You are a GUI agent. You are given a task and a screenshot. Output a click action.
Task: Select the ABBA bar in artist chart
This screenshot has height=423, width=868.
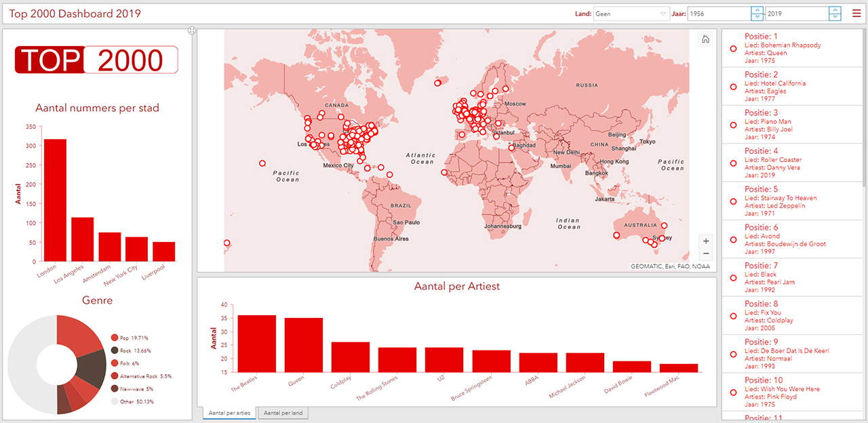coord(538,363)
